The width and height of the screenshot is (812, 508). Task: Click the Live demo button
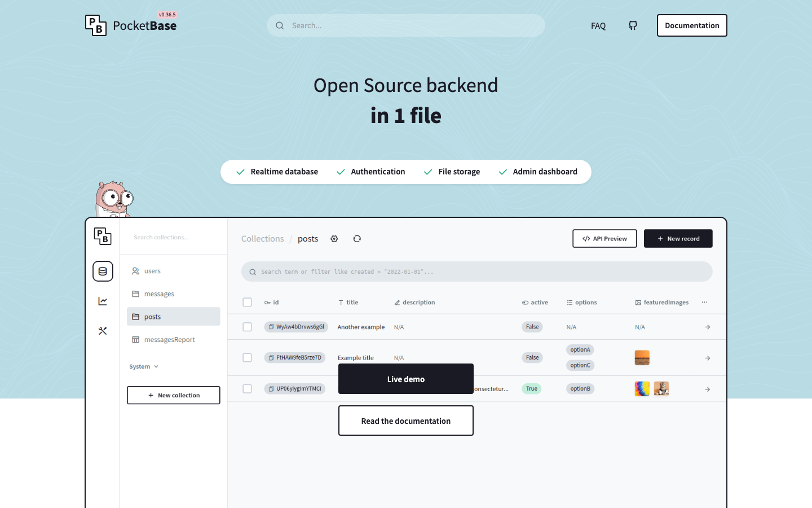coord(406,379)
